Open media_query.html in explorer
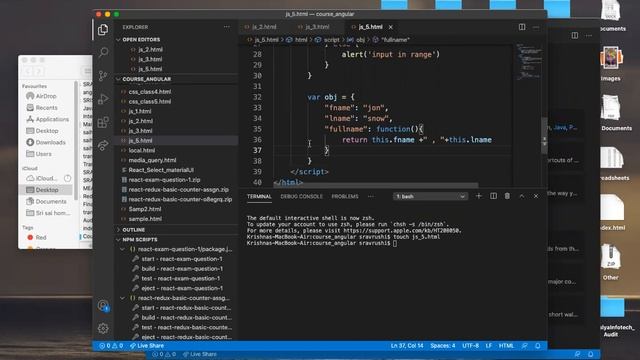This screenshot has height=360, width=640. [x=152, y=160]
